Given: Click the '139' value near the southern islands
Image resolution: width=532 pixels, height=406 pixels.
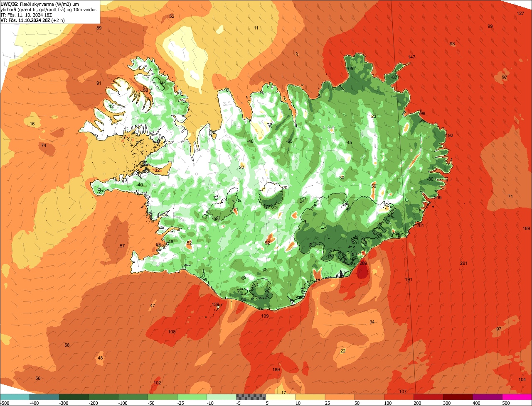Looking at the screenshot, I should pyautogui.click(x=215, y=305).
